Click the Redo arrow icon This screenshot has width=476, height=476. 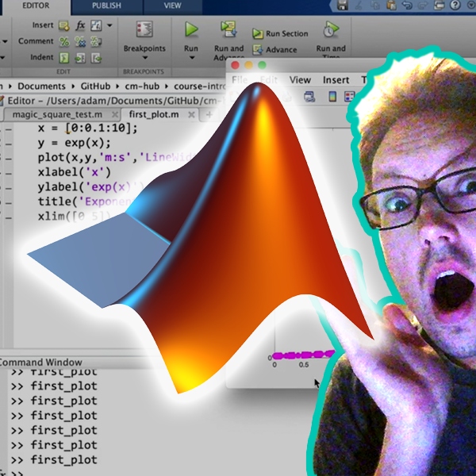click(x=422, y=6)
